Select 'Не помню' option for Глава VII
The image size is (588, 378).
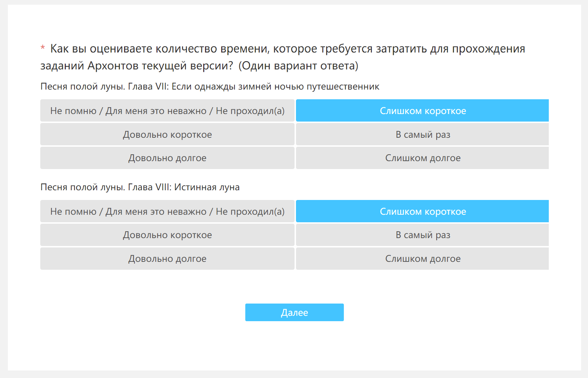coord(167,110)
